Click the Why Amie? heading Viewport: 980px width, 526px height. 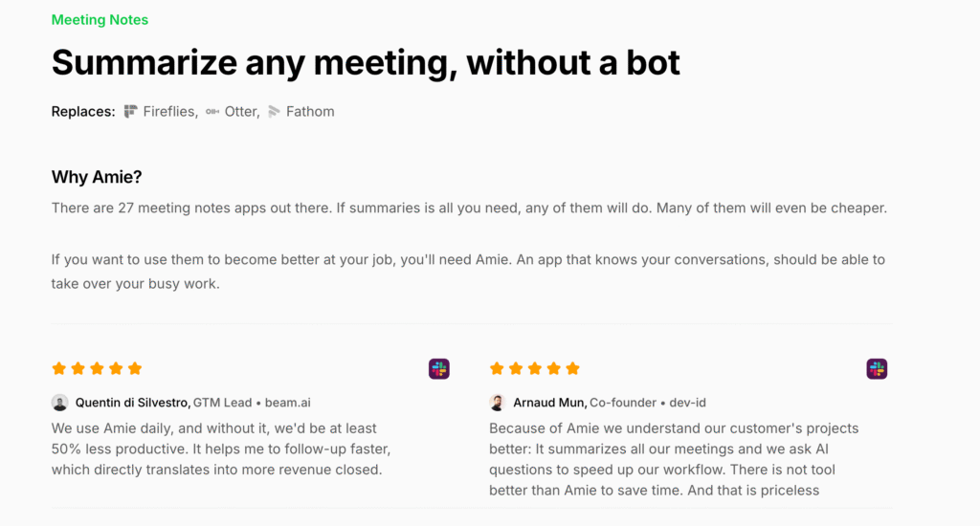97,178
